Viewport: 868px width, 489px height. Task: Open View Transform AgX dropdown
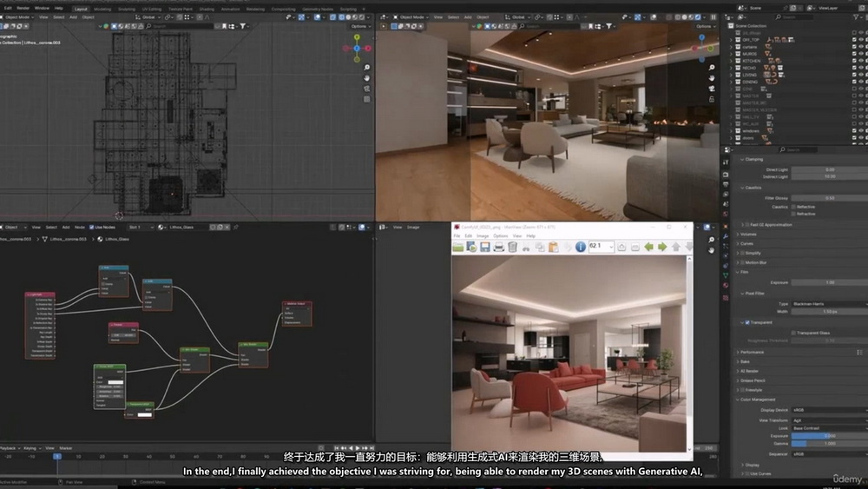[x=829, y=420]
